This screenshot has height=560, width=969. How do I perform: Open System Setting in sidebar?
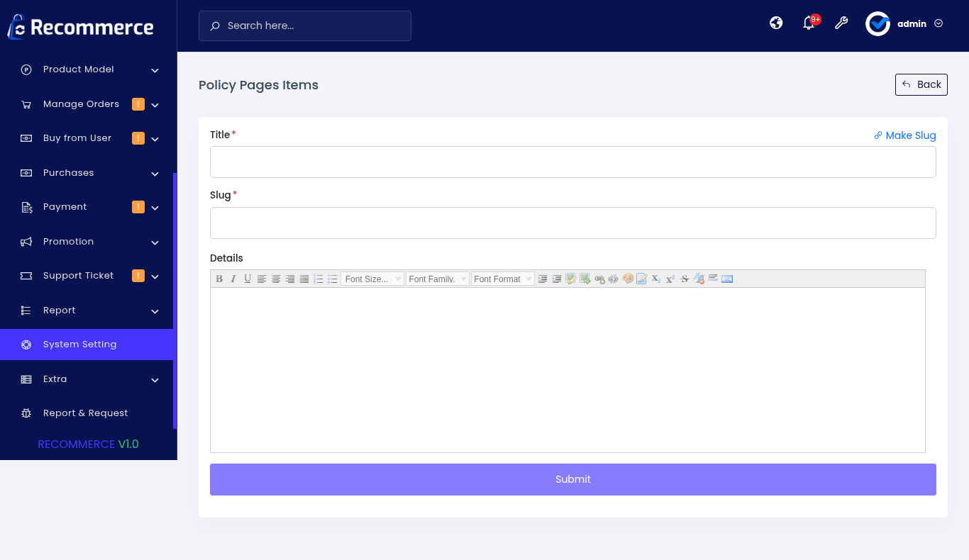click(x=87, y=345)
